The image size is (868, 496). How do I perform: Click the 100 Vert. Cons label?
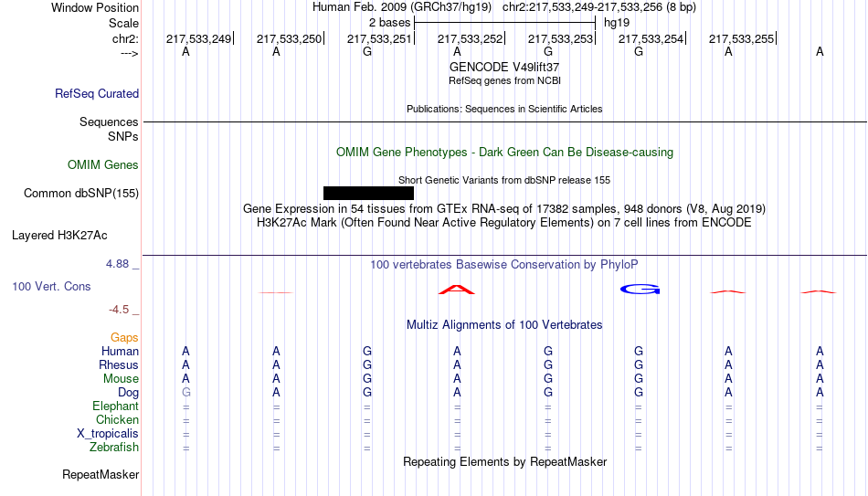pos(51,286)
